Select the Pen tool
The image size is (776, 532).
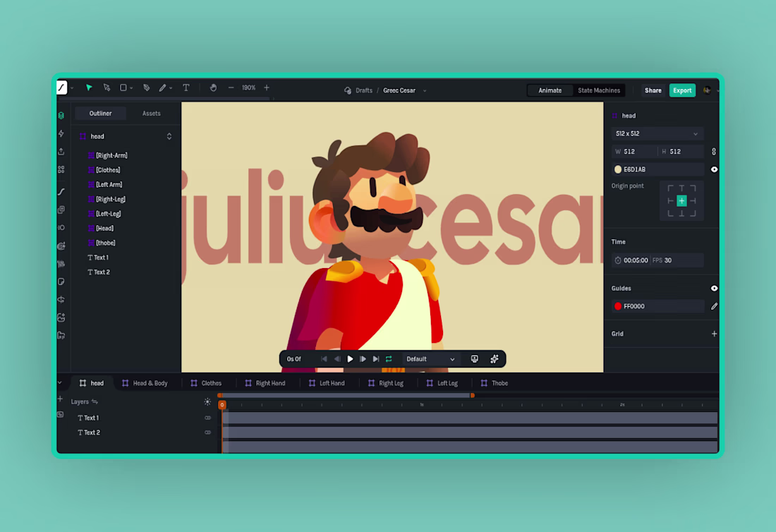tap(147, 87)
